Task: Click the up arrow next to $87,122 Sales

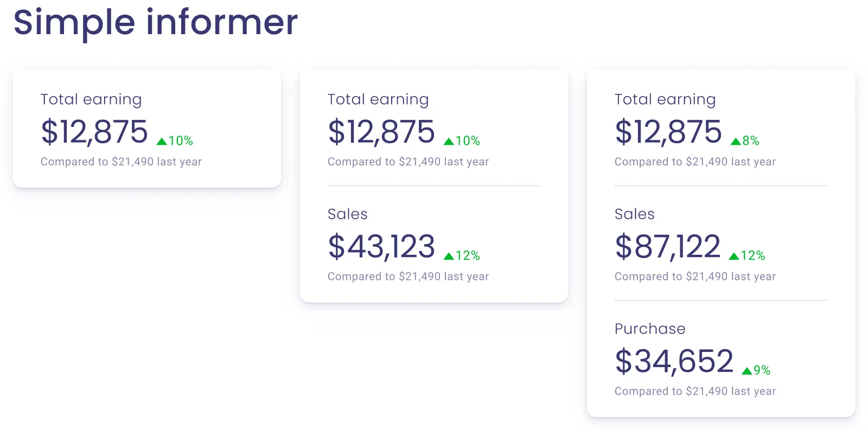Action: point(733,256)
